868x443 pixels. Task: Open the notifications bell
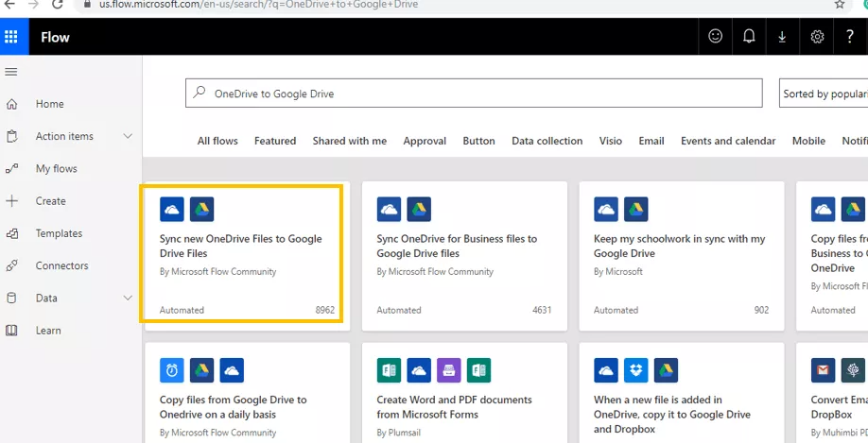click(749, 37)
